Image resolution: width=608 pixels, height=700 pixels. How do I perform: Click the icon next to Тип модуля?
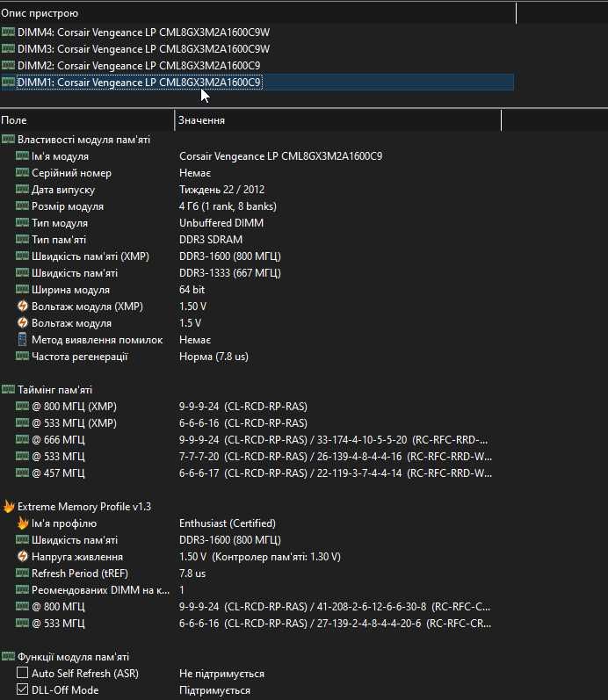[x=22, y=223]
